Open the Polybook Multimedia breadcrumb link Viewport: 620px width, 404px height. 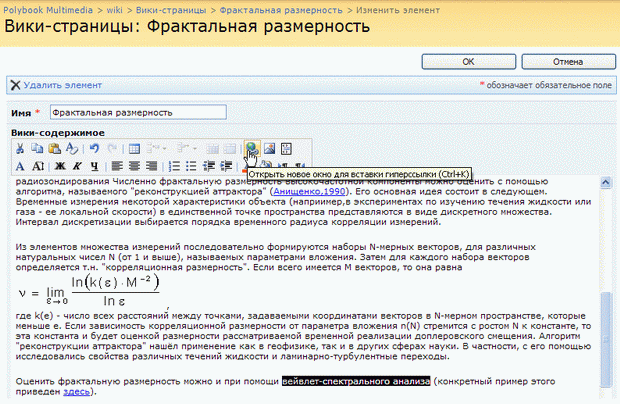[x=48, y=10]
